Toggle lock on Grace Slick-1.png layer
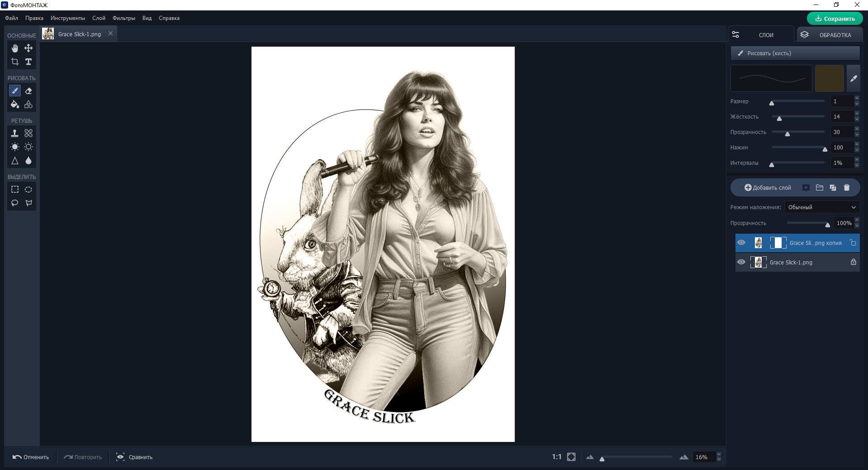 (853, 262)
